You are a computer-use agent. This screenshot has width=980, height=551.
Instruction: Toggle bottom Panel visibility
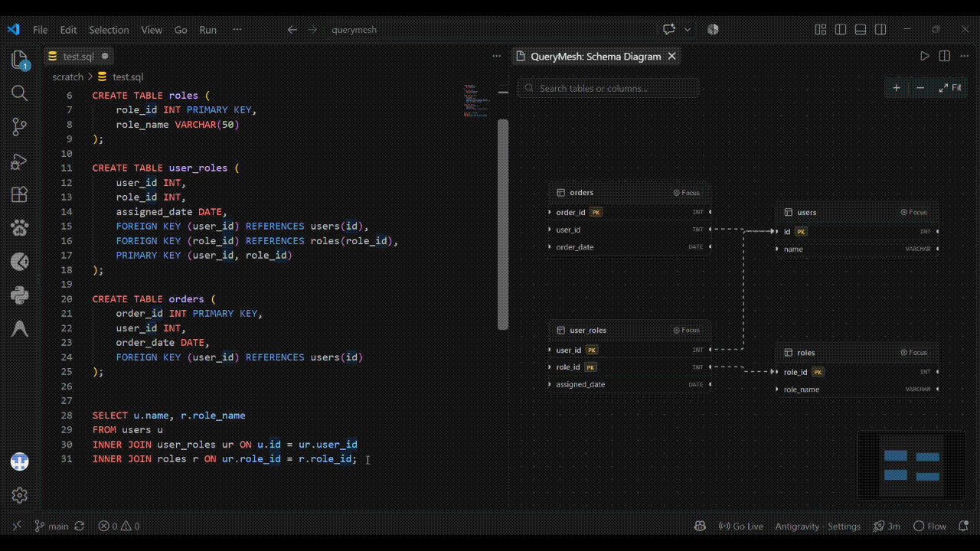coord(861,30)
